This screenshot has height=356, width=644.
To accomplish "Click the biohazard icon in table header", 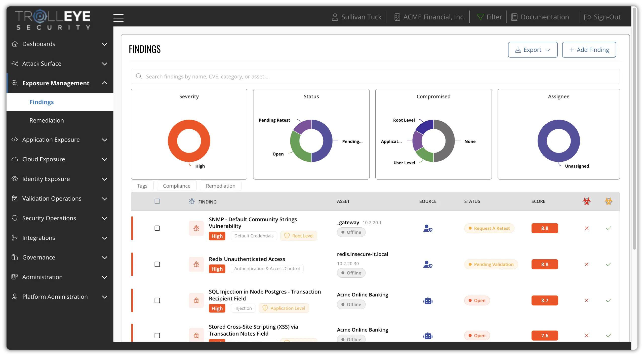I will coord(586,201).
